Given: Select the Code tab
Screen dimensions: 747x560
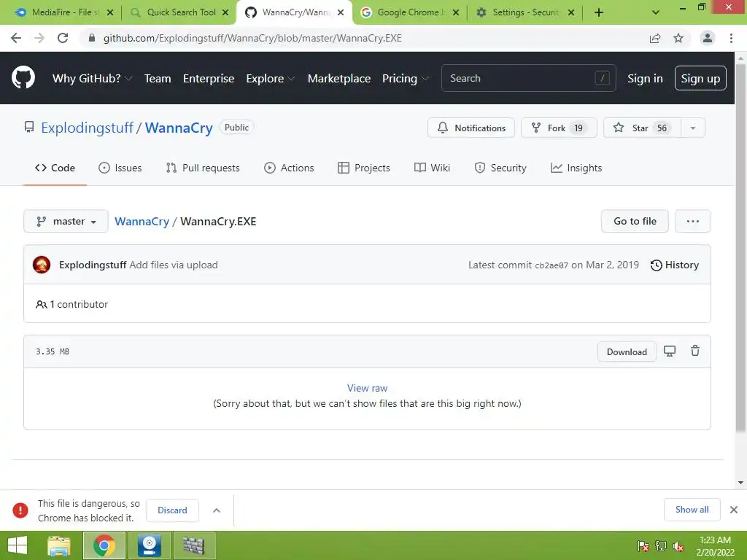Looking at the screenshot, I should [55, 168].
